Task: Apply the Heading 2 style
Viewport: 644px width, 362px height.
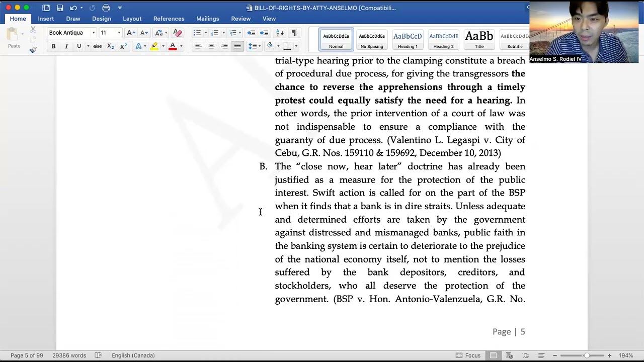Action: pos(443,39)
